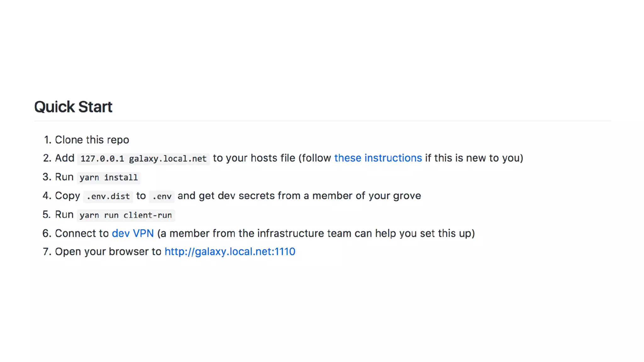Click the infrastructure team note in step 6

316,233
